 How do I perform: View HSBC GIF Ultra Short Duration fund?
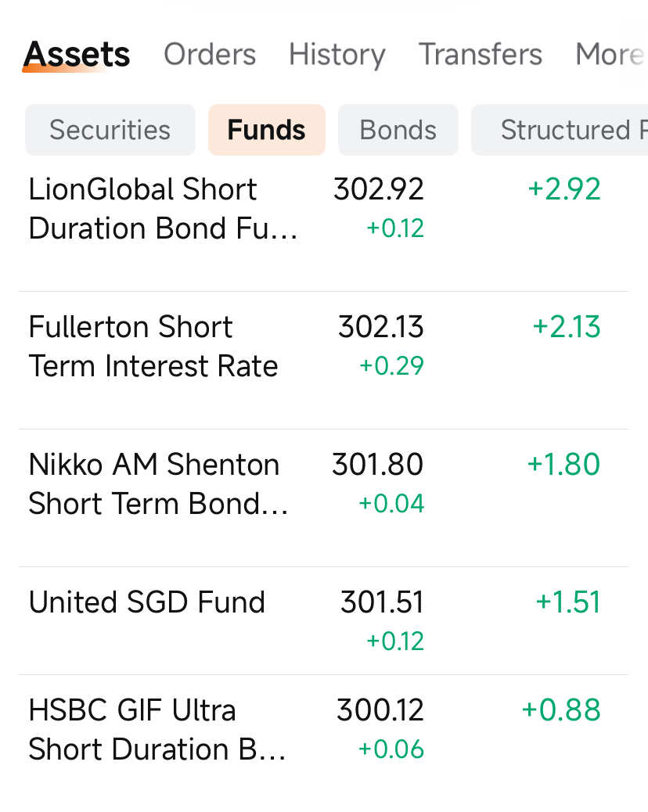157,730
